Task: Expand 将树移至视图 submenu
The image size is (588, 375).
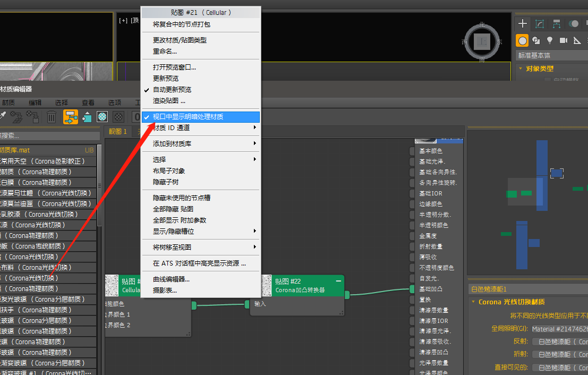Action: click(x=201, y=247)
